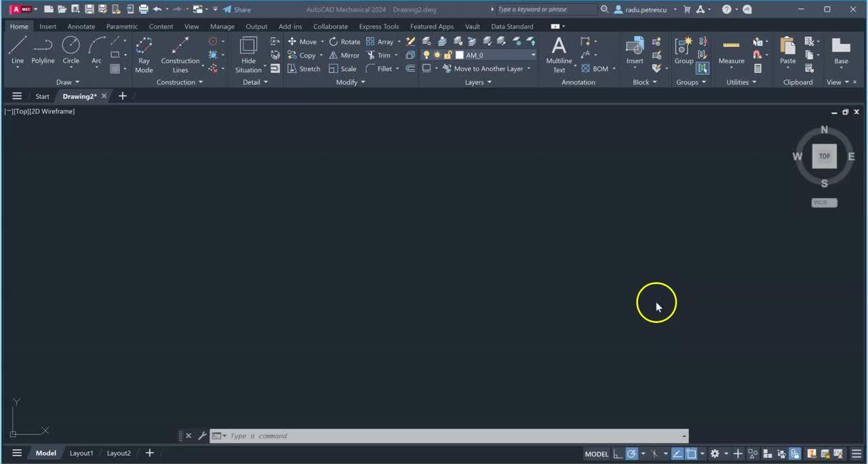
Task: Toggle ortho mode in status bar
Action: pyautogui.click(x=618, y=454)
